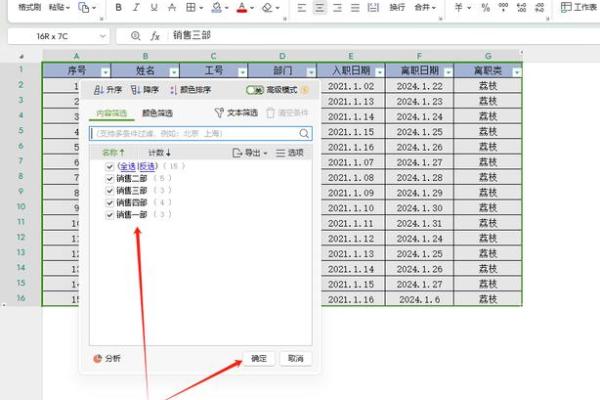Align cell text to the left
The width and height of the screenshot is (600, 400).
pos(302,7)
